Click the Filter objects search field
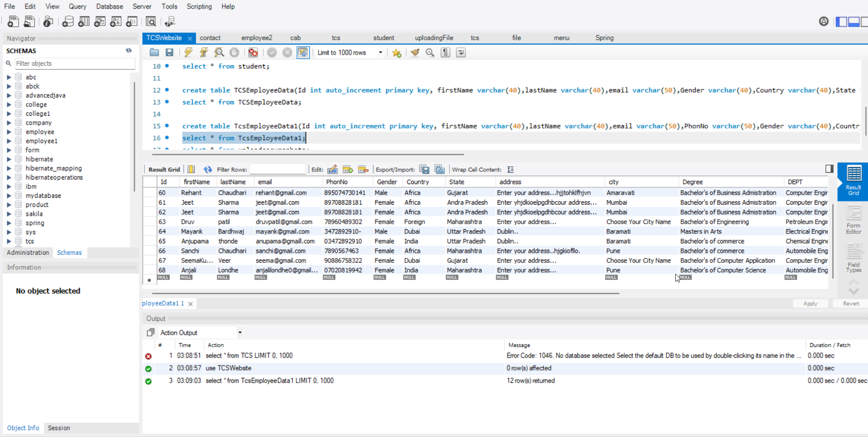The width and height of the screenshot is (868, 437). click(x=73, y=63)
